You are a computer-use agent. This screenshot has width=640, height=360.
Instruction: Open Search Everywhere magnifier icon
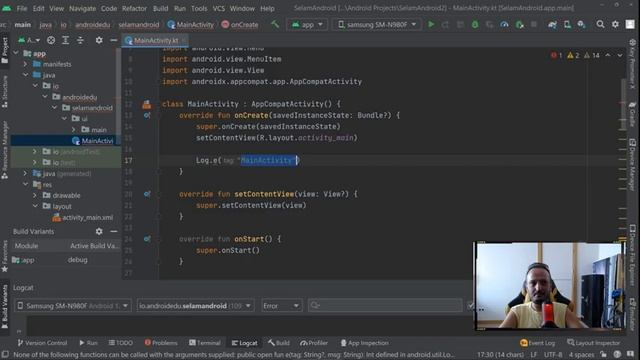click(600, 24)
